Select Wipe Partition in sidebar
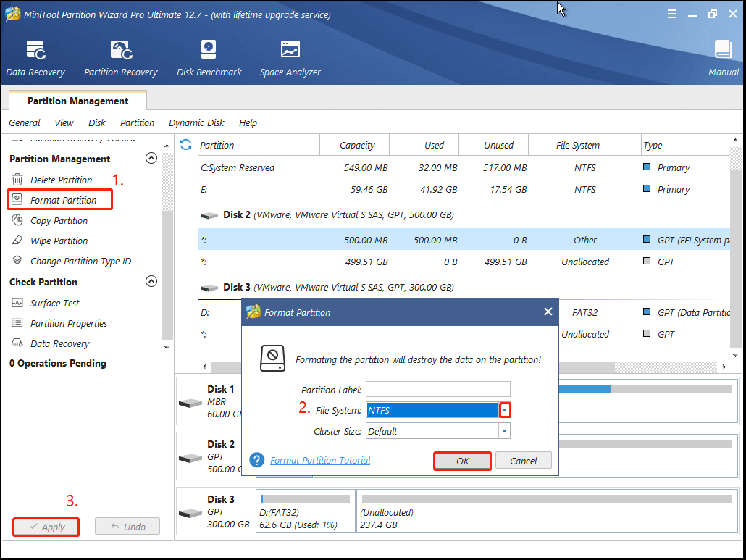 59,241
